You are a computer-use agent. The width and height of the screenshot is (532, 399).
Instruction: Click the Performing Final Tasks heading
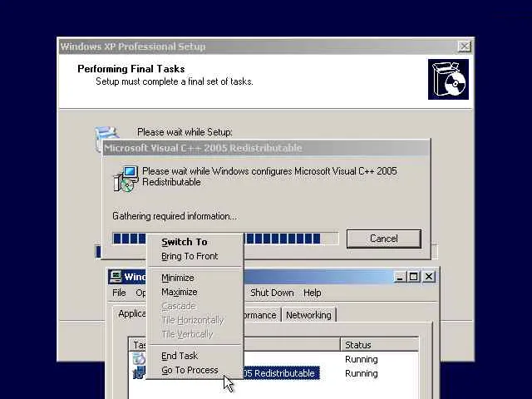tap(131, 69)
